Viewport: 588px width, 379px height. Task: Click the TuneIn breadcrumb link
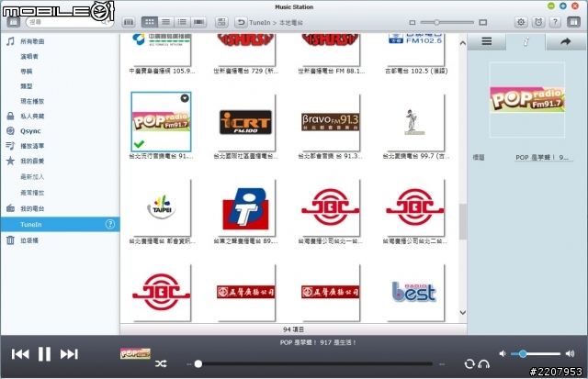[x=259, y=22]
